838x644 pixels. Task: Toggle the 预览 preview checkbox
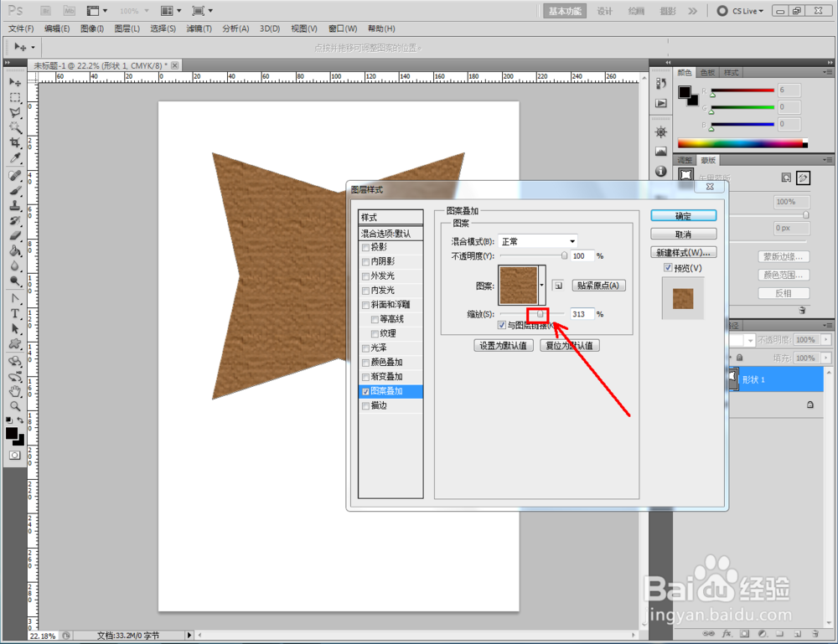pyautogui.click(x=668, y=267)
